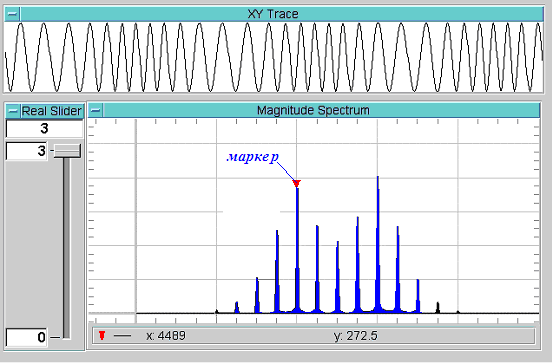The image size is (552, 364).
Task: Open the Real Slider window menu button
Action: (13, 111)
